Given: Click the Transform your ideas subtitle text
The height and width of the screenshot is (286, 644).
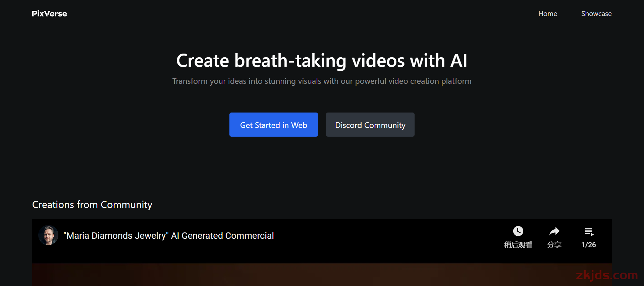Looking at the screenshot, I should click(x=322, y=81).
